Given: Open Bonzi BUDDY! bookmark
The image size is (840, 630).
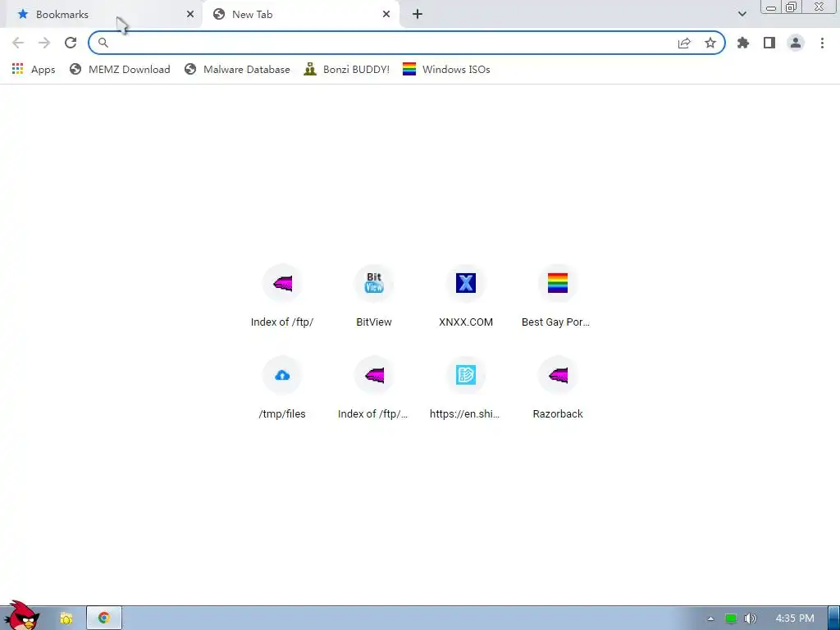Looking at the screenshot, I should pos(347,70).
